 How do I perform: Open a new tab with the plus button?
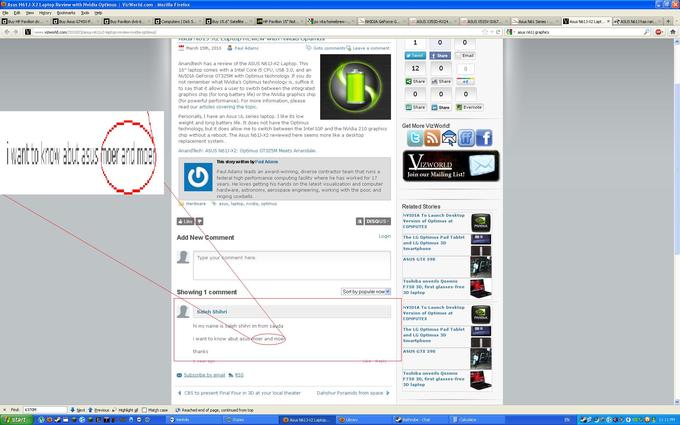[668, 21]
